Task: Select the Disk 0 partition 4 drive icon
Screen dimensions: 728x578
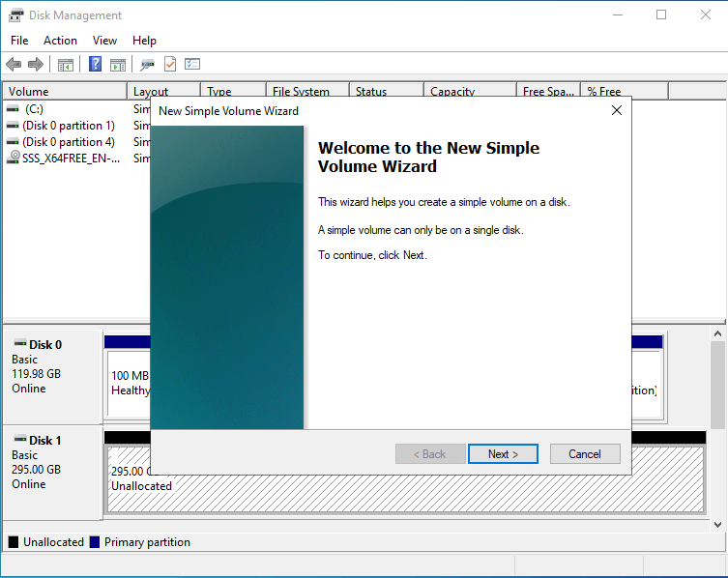Action: [13, 142]
